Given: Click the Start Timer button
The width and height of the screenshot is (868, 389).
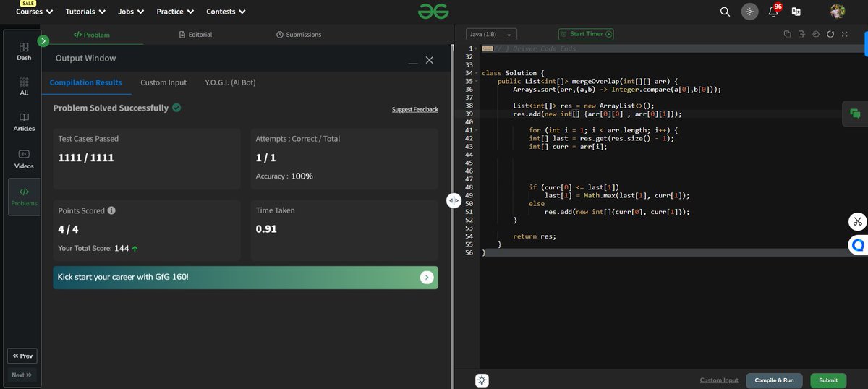Looking at the screenshot, I should click(586, 34).
